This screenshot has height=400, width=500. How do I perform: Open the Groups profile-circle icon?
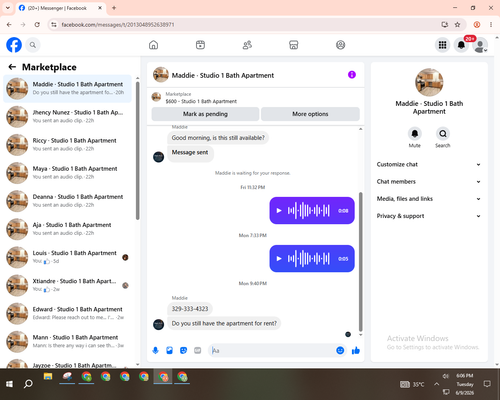340,45
